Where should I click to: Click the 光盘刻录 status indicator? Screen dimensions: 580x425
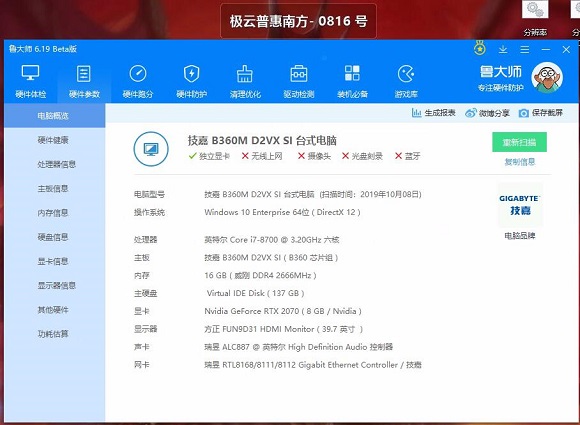point(362,156)
